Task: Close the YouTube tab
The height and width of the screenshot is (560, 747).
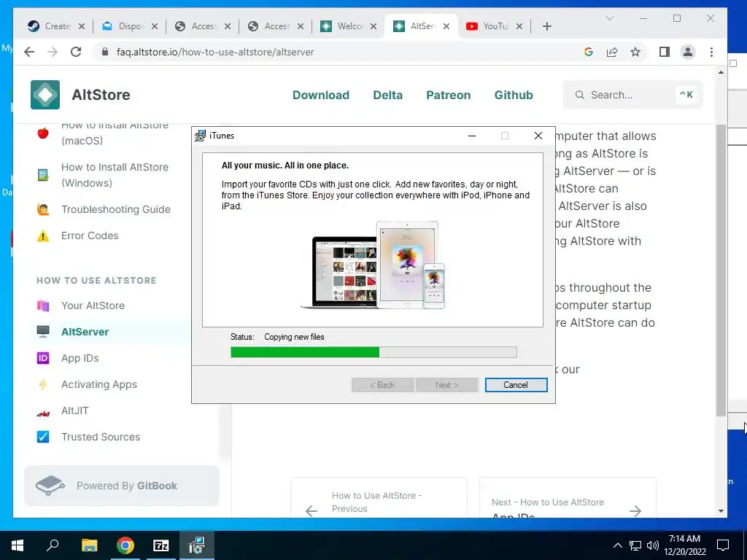Action: 519,27
